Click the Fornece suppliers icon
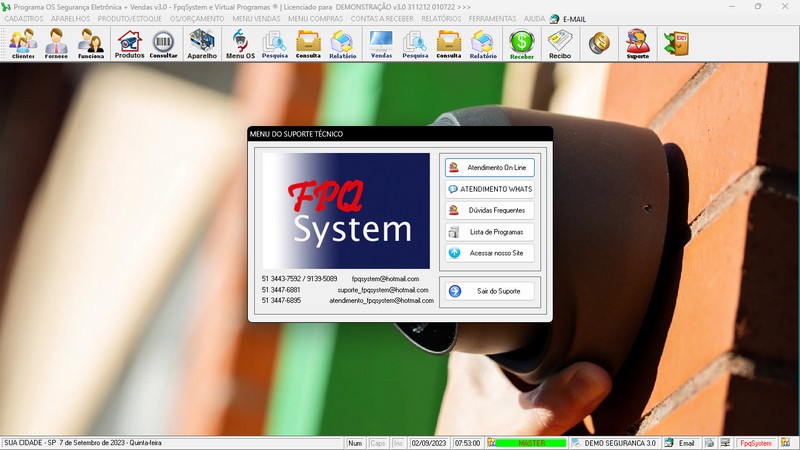Viewport: 800px width, 450px height. [57, 44]
